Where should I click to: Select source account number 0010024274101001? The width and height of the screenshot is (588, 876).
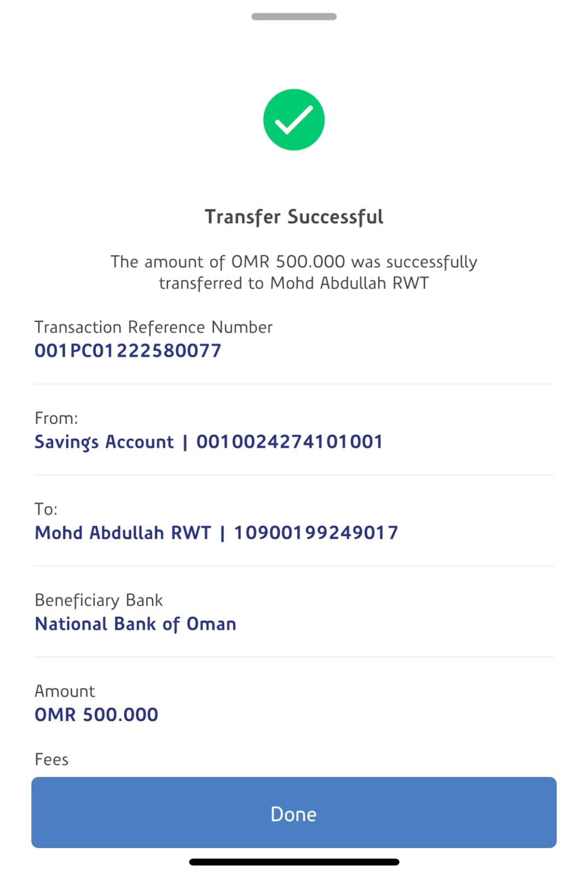click(x=290, y=442)
